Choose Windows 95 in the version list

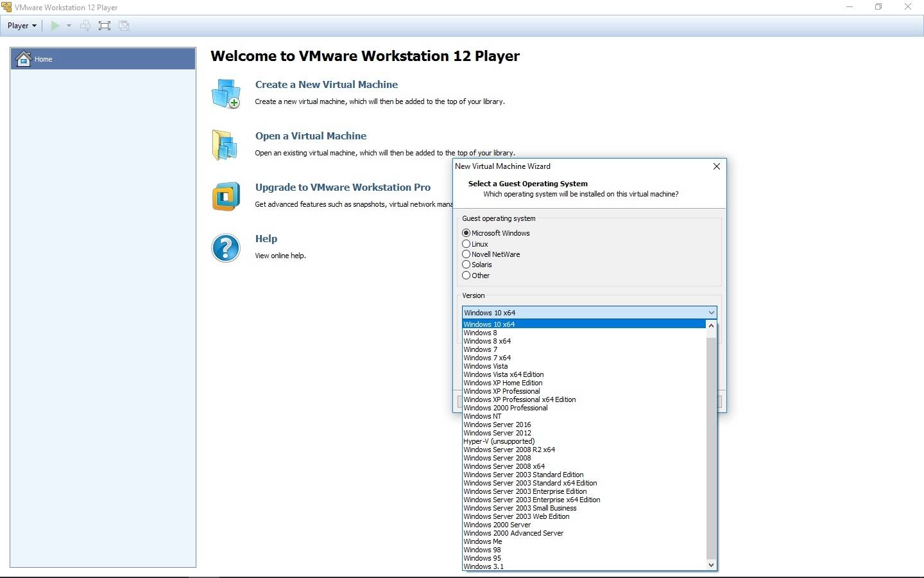[x=584, y=558]
